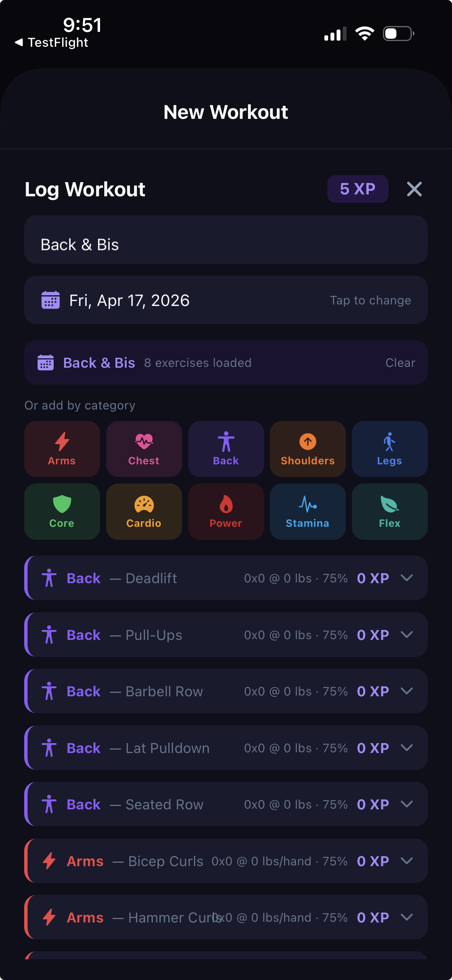
Task: Open the Barbell Row chevron
Action: [x=406, y=691]
